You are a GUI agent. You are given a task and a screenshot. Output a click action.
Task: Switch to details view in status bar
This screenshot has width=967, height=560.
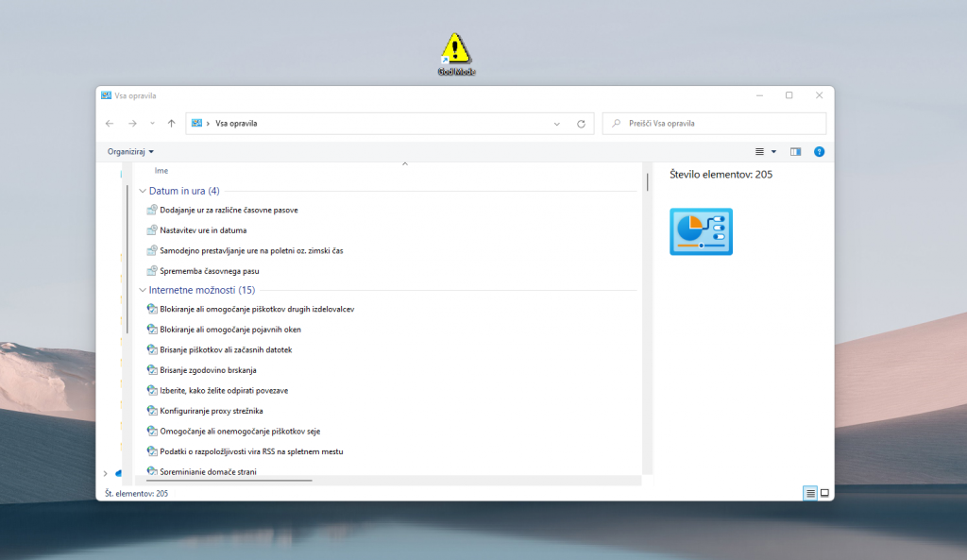point(809,493)
